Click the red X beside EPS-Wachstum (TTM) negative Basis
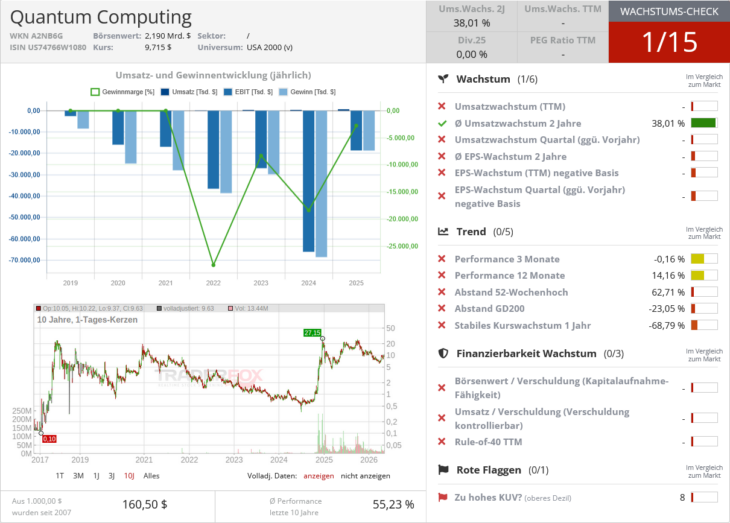 (442, 173)
